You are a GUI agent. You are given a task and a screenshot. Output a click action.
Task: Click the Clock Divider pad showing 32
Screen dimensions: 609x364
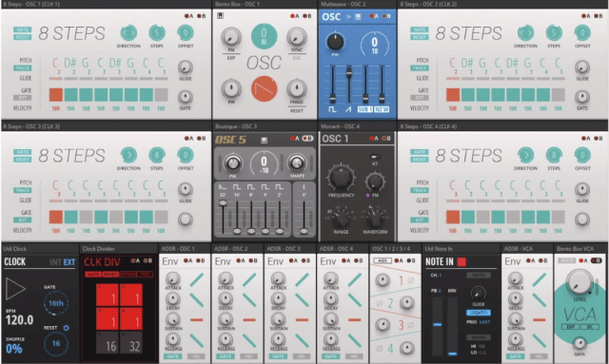click(x=131, y=343)
